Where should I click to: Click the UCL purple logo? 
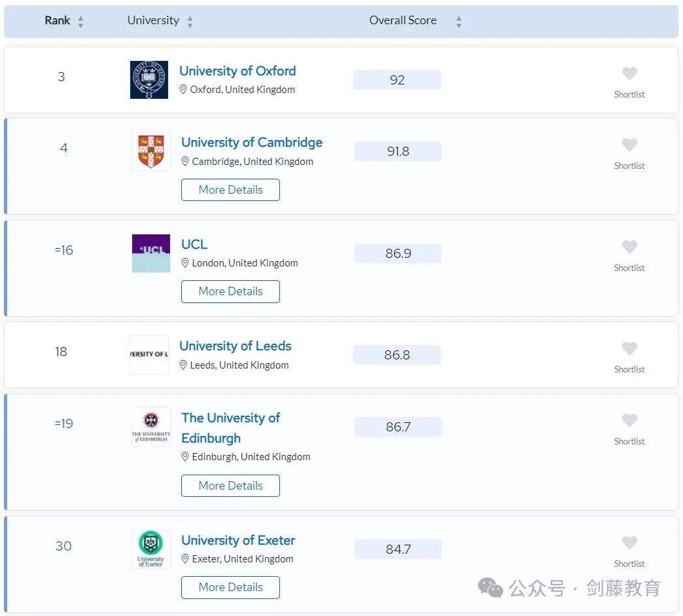[150, 253]
